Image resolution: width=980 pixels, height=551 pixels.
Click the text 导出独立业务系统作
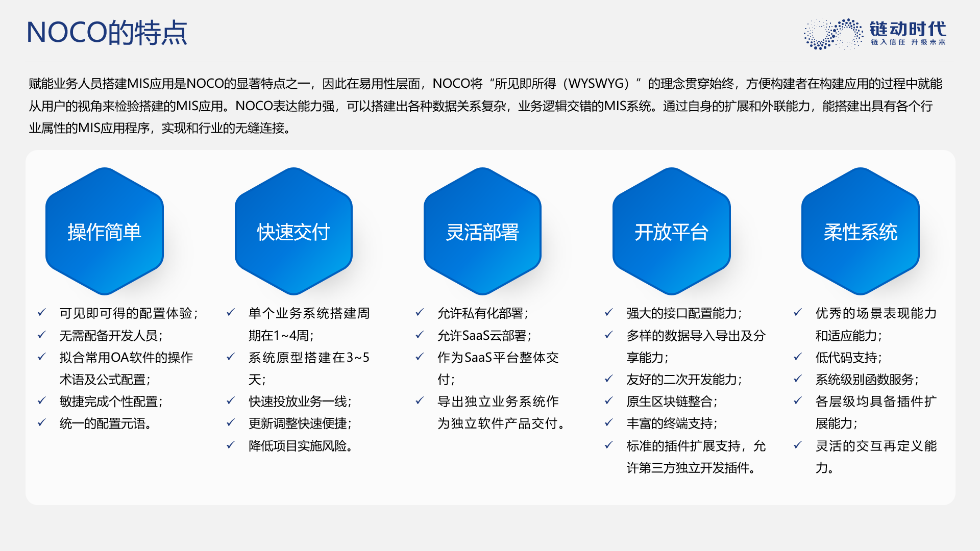pyautogui.click(x=498, y=402)
